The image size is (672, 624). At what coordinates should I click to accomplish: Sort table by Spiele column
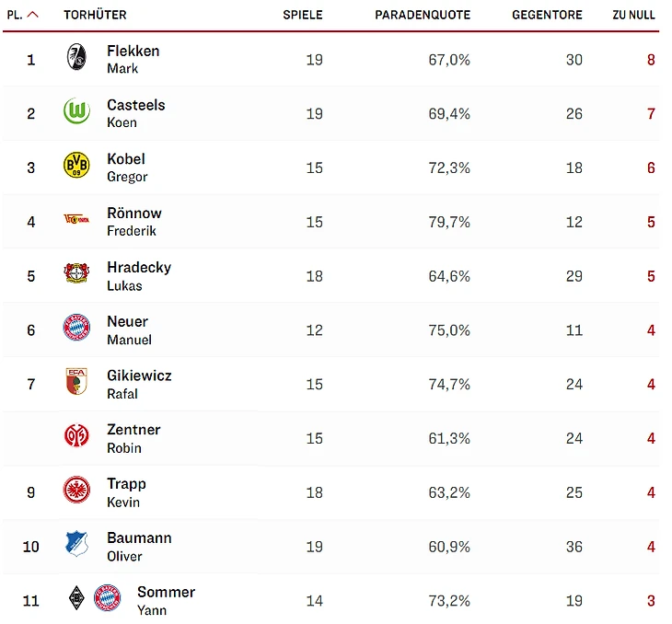point(302,15)
